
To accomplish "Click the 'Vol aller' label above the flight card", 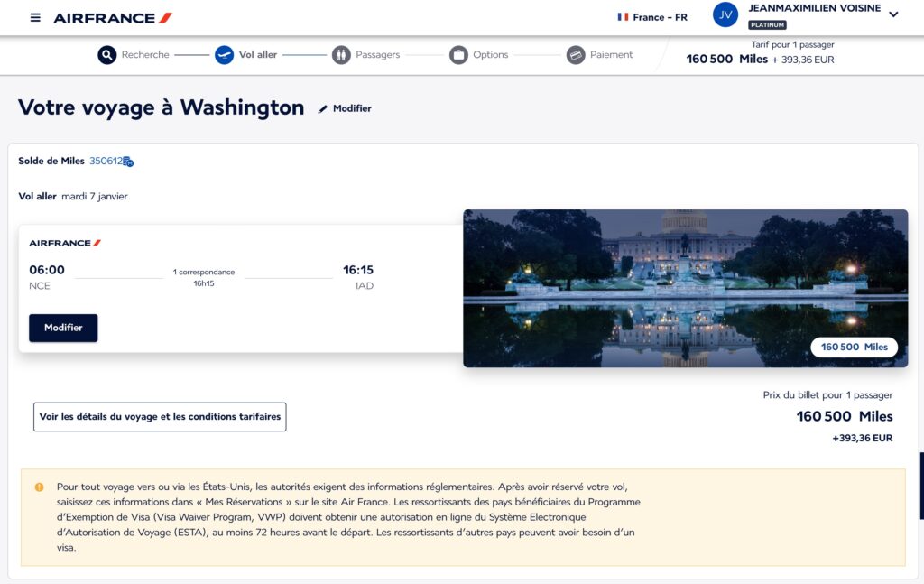I will [x=37, y=196].
